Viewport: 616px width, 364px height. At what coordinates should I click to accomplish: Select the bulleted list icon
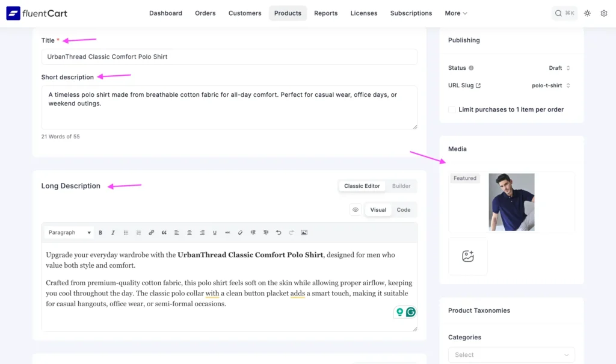pyautogui.click(x=125, y=232)
